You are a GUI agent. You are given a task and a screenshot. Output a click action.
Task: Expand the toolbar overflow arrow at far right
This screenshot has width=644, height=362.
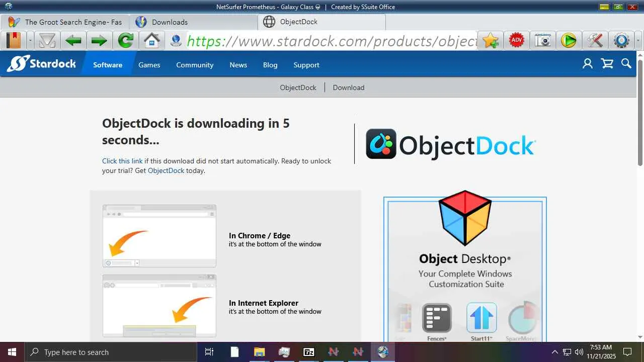tap(639, 40)
